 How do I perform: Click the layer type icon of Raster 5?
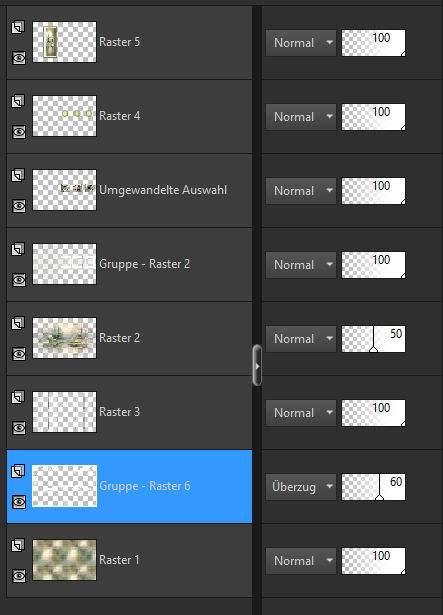coord(18,27)
